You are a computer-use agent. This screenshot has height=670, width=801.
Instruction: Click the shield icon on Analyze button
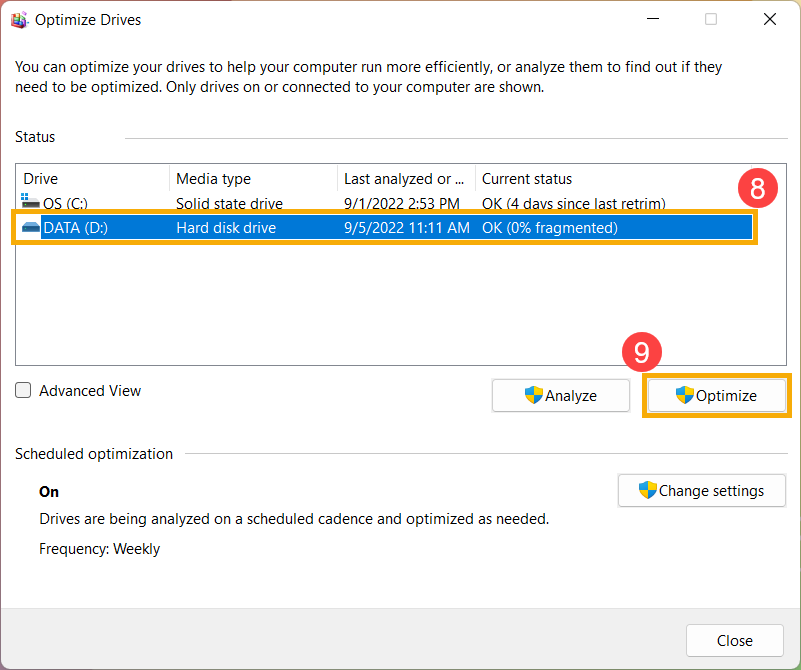tap(533, 395)
